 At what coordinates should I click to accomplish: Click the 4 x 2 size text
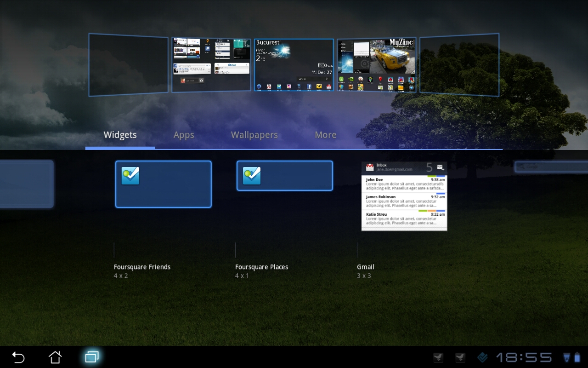point(121,276)
